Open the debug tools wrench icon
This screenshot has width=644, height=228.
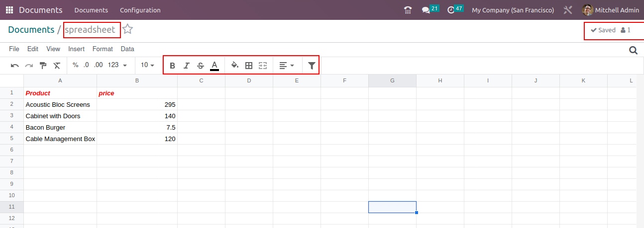point(568,10)
